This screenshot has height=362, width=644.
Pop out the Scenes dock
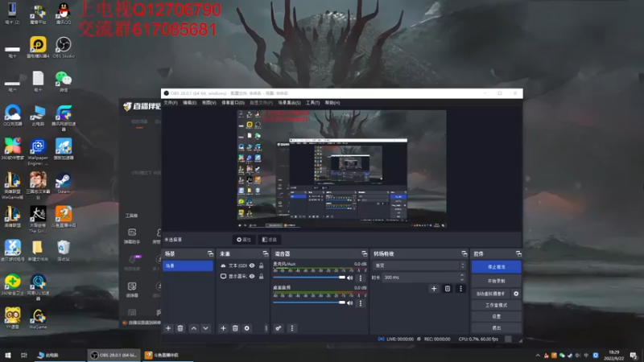[x=210, y=253]
